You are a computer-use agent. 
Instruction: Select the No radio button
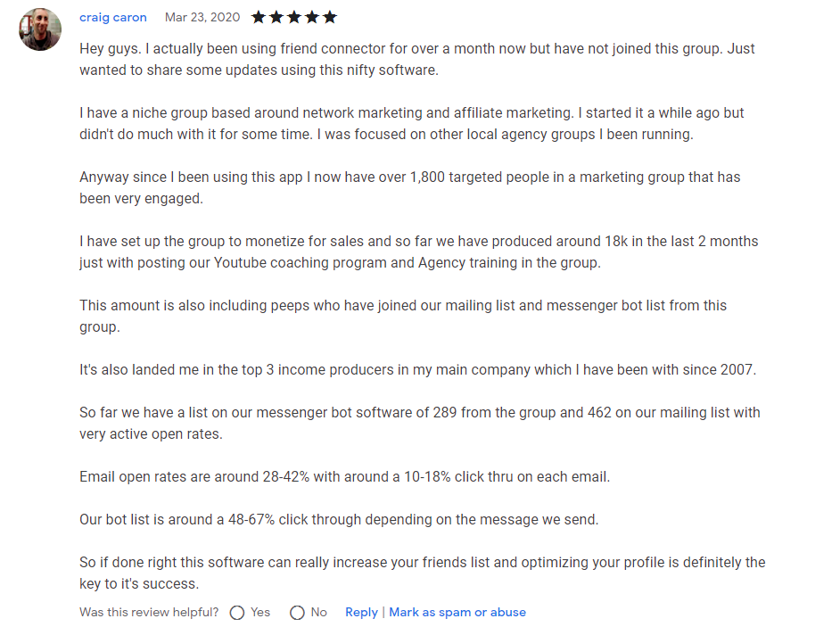point(298,613)
